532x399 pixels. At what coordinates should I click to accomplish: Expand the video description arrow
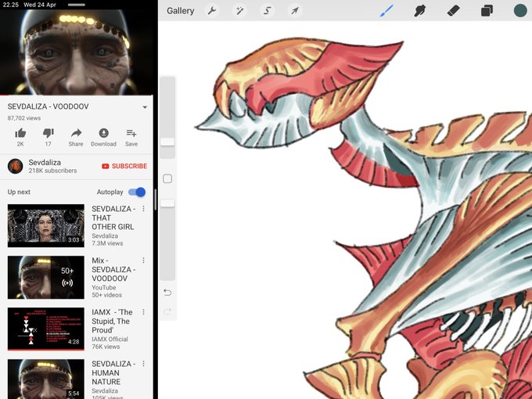pos(145,107)
